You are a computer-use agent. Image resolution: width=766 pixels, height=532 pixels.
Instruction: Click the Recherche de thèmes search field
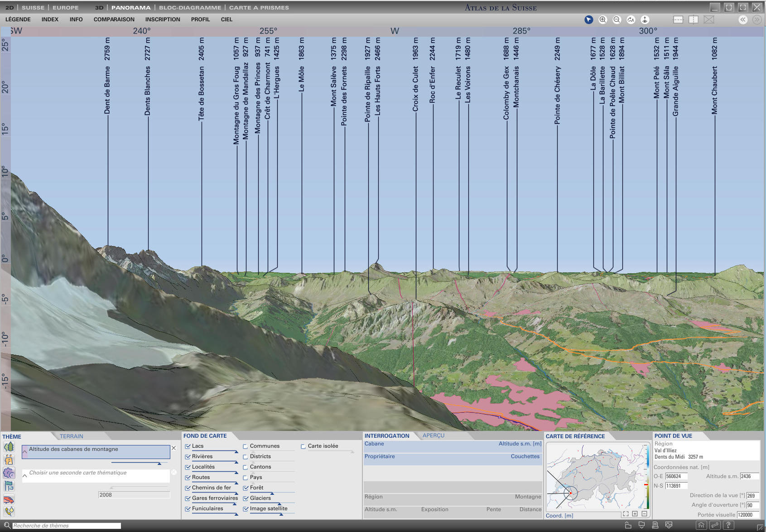(x=66, y=526)
